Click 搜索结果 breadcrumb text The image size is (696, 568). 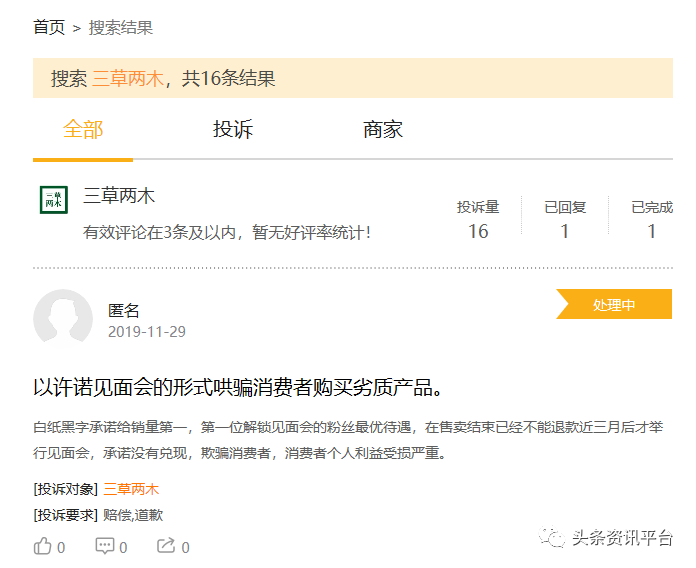(121, 28)
